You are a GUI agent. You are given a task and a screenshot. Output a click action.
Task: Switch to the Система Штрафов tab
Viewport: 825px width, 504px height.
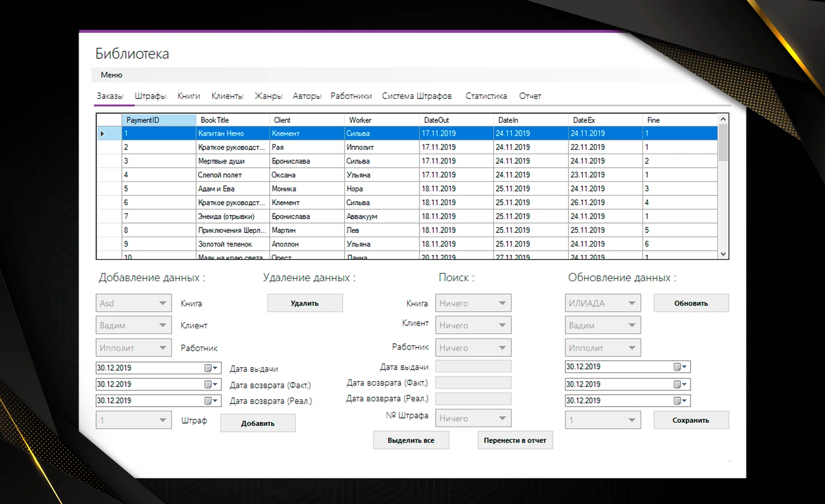pos(417,96)
